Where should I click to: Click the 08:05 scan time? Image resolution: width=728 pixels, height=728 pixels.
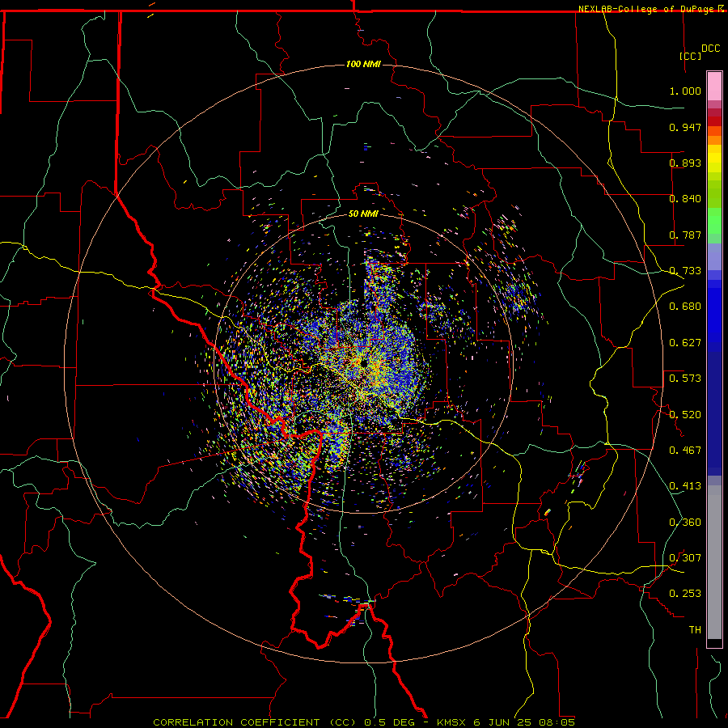click(x=557, y=722)
